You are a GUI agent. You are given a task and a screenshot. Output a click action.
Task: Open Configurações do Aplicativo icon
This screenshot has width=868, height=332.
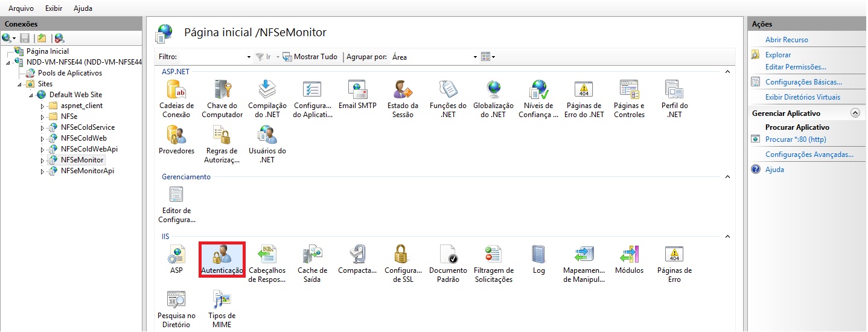tap(313, 99)
